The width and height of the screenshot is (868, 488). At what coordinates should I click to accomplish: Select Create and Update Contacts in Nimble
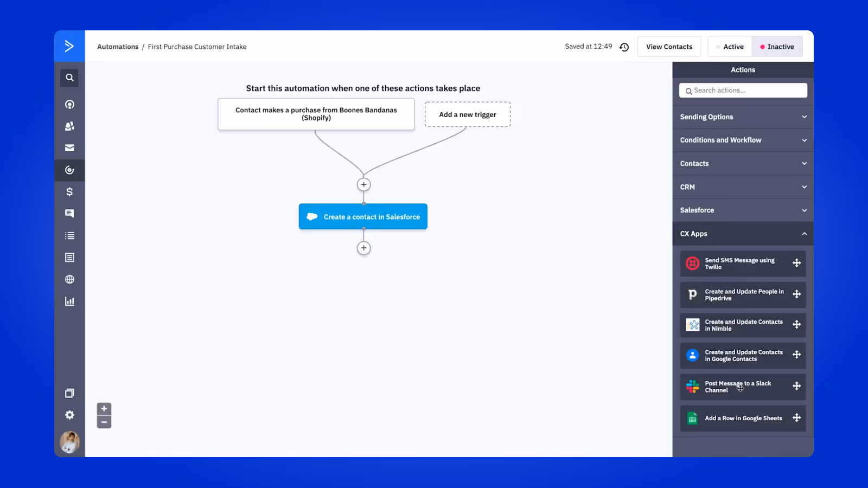743,325
